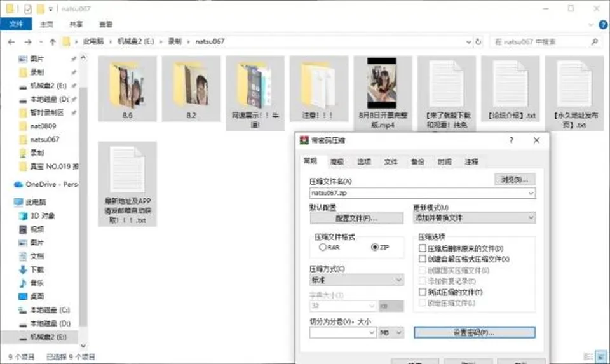Viewport: 610px width, 364px height.
Task: Select the 8月8日 mp4 video thumbnail
Action: (382, 83)
